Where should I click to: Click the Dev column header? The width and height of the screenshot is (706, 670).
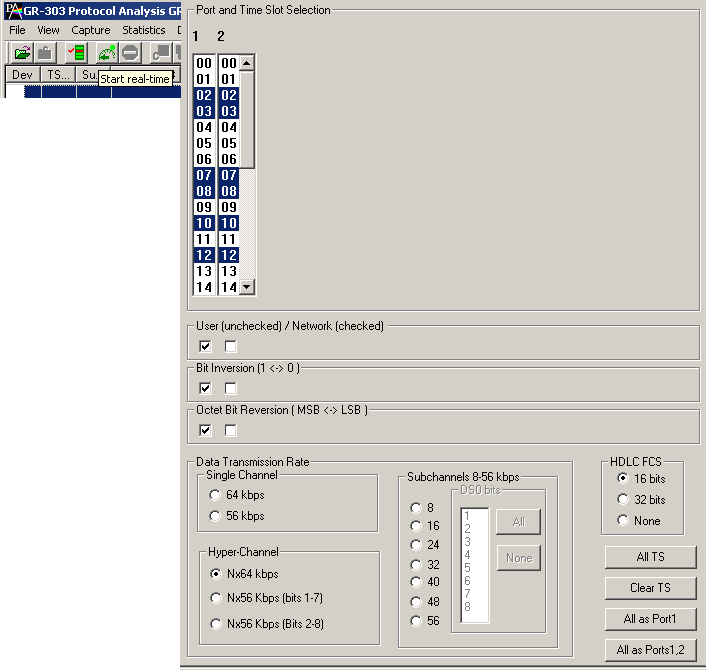23,75
